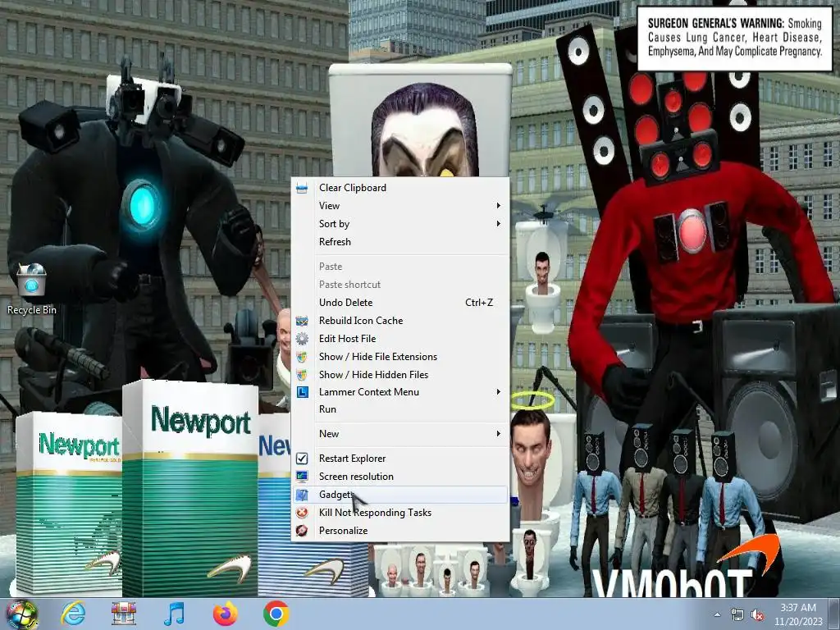This screenshot has width=840, height=630.
Task: Choose Personalize from the context menu
Action: pyautogui.click(x=400, y=531)
